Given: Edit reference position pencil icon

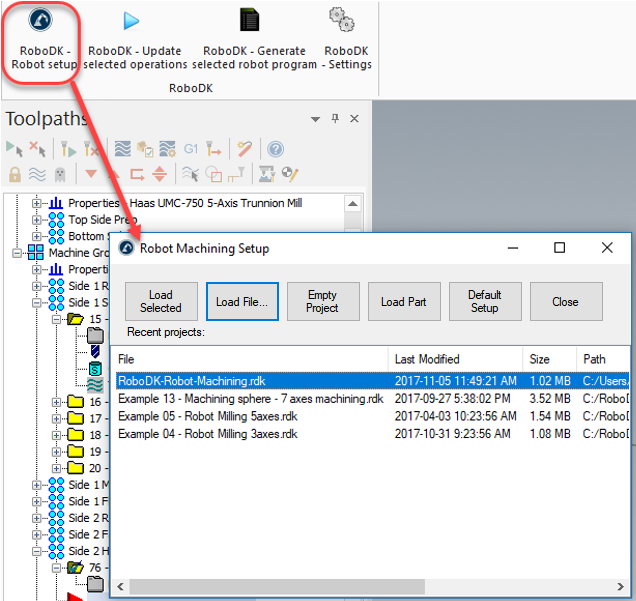Looking at the screenshot, I should pos(290,174).
